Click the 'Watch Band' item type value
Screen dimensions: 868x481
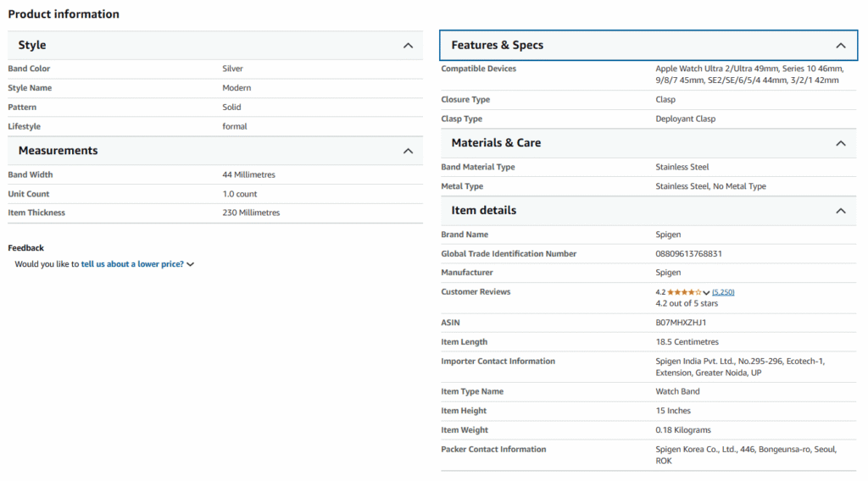click(x=677, y=391)
